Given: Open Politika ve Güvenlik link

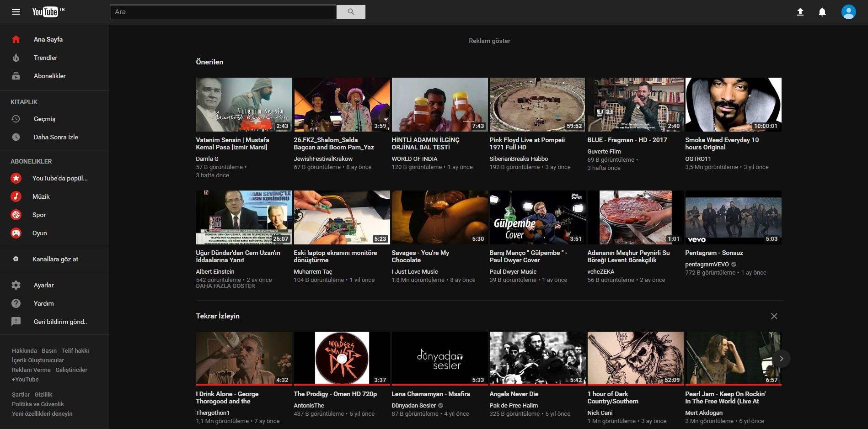Looking at the screenshot, I should (x=38, y=404).
